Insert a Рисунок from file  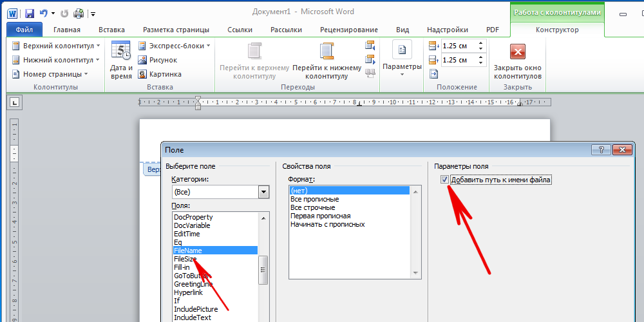158,60
